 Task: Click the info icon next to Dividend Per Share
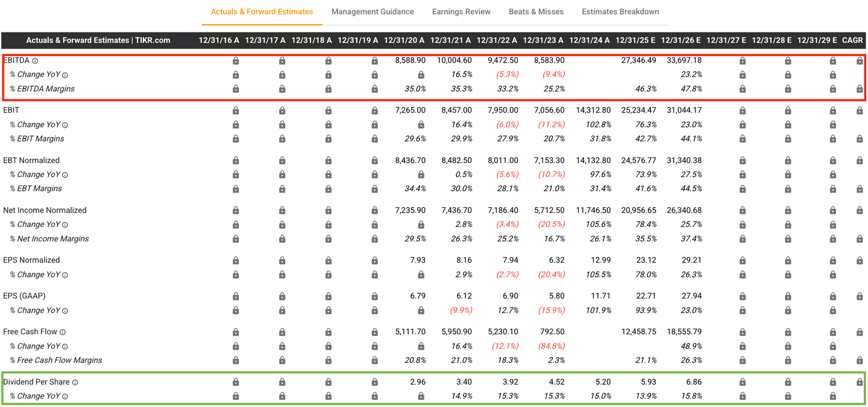(x=75, y=382)
